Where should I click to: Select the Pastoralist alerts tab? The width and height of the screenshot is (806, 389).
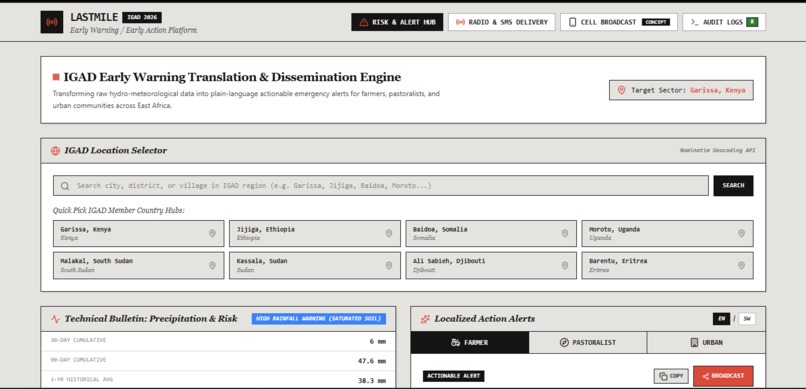588,342
